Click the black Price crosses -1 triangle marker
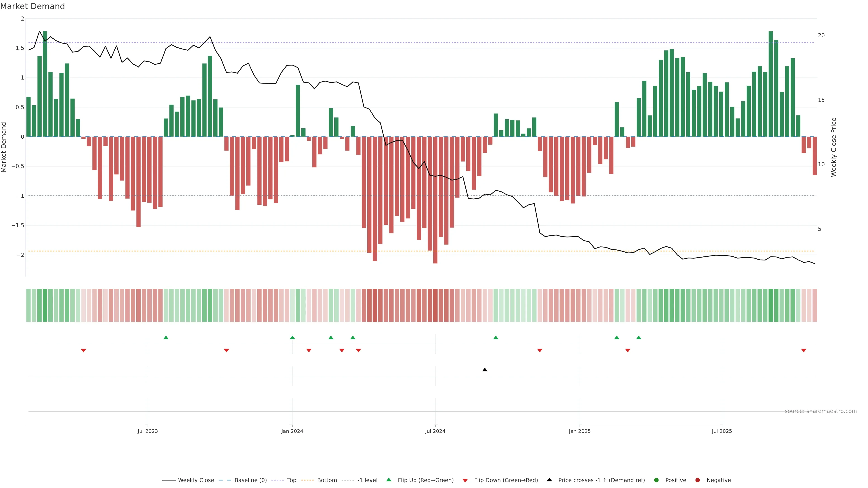Image resolution: width=868 pixels, height=488 pixels. pos(485,370)
